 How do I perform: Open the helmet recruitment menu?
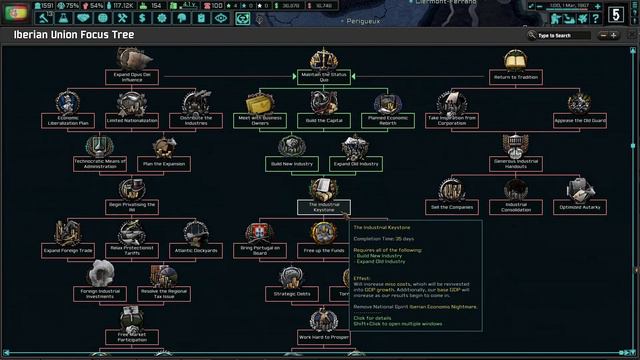click(182, 18)
